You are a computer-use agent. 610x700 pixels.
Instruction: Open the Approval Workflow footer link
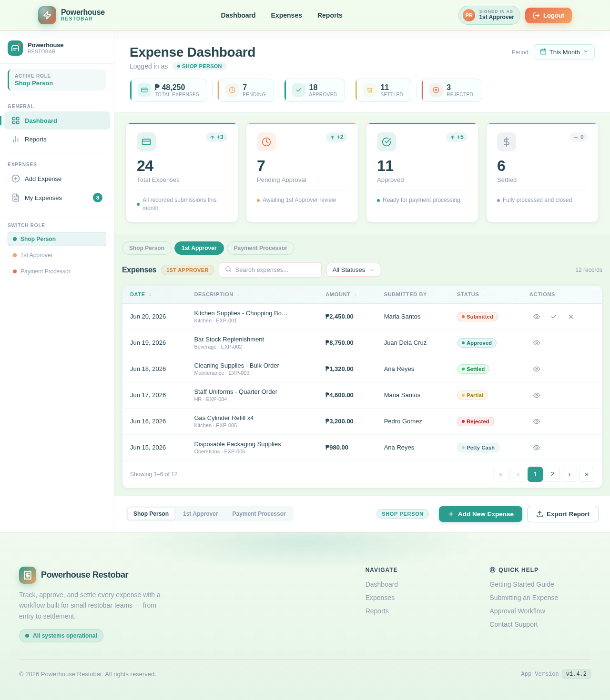point(517,611)
